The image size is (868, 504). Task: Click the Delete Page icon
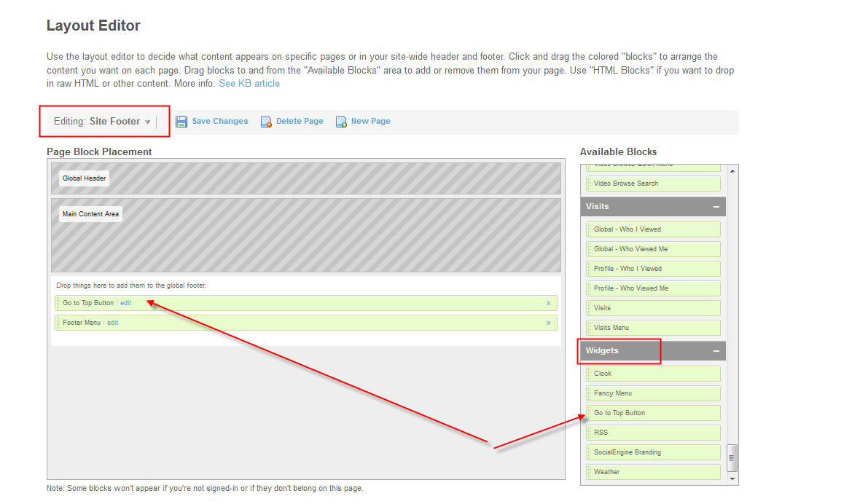coord(267,122)
